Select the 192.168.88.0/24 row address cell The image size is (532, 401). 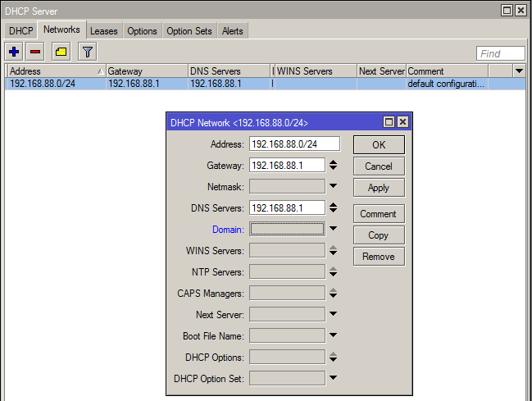pos(57,84)
